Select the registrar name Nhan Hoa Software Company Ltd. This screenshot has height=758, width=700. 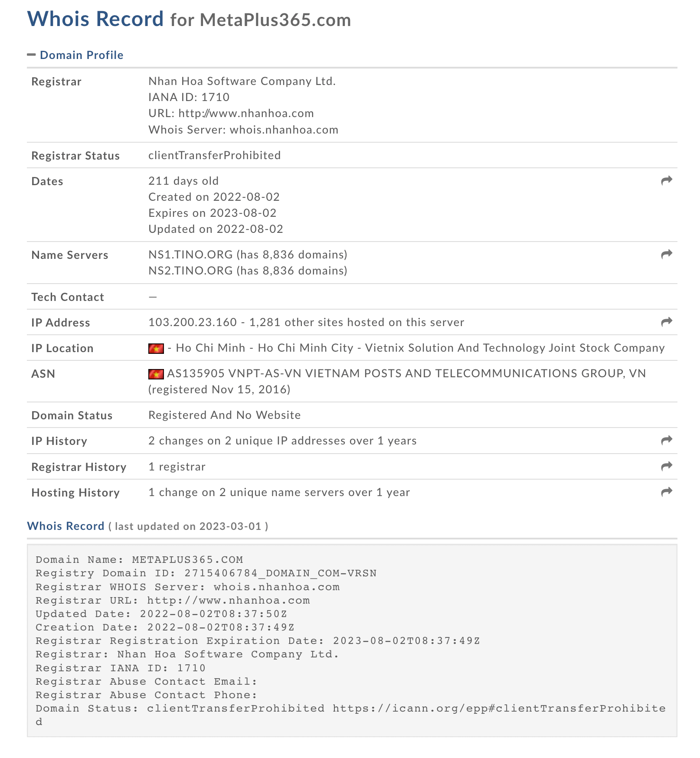(242, 81)
